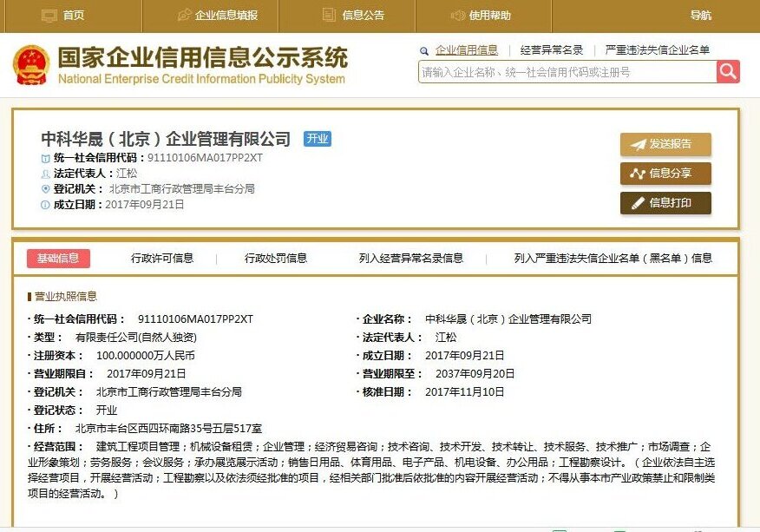Click the header founding date 2017年09月21日

[x=144, y=205]
